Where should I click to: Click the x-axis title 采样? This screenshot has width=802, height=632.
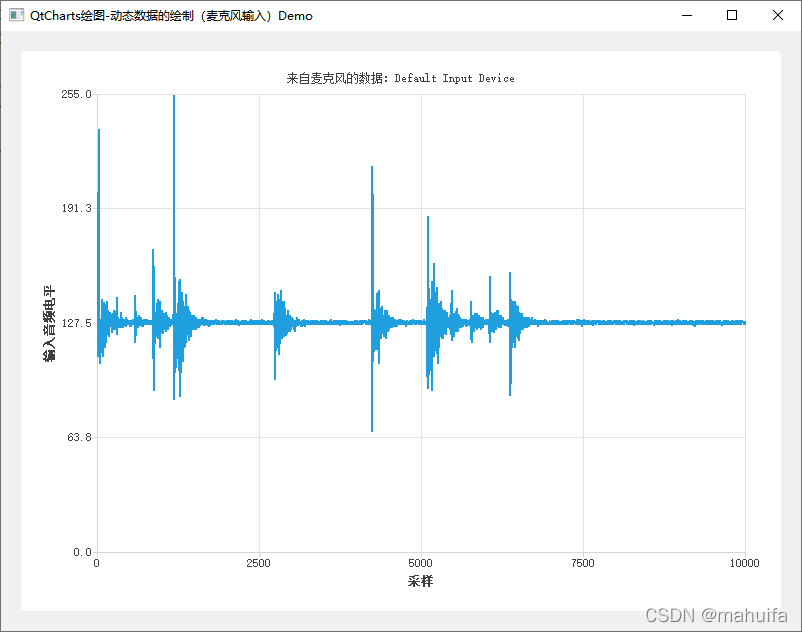pyautogui.click(x=420, y=581)
